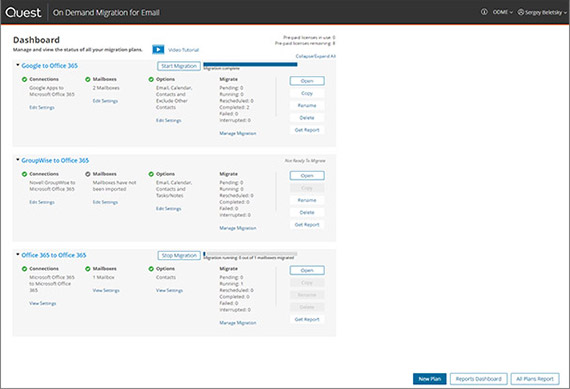Click Options green check in Google plan

point(151,79)
